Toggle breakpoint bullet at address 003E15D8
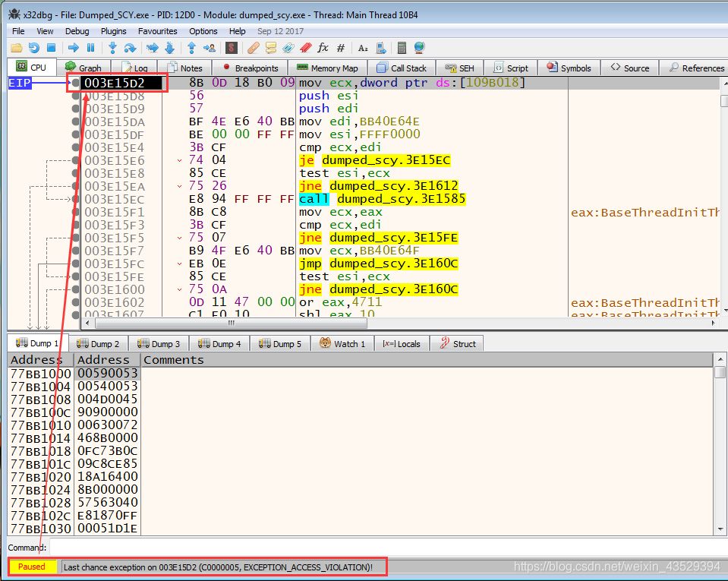The height and width of the screenshot is (581, 728). (x=75, y=96)
